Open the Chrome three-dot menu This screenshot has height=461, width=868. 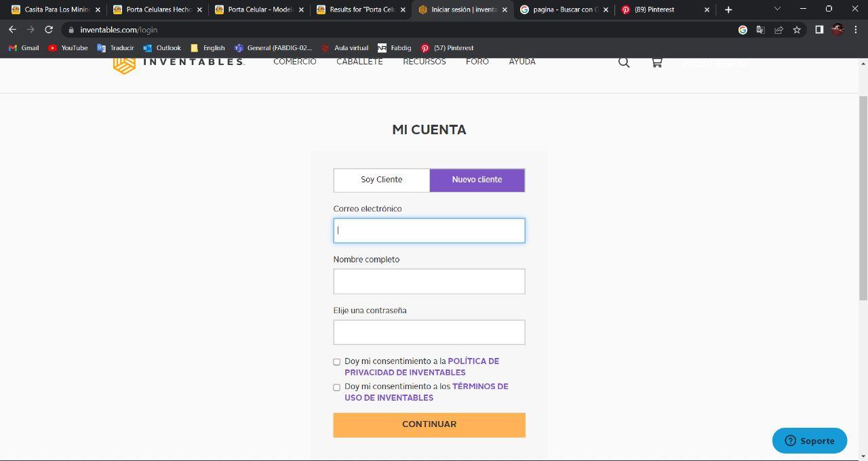tap(856, 30)
